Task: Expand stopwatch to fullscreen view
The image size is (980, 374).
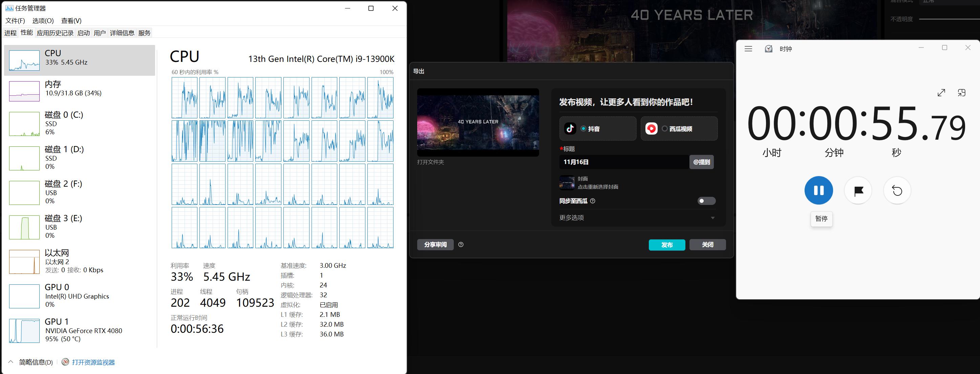Action: tap(942, 92)
